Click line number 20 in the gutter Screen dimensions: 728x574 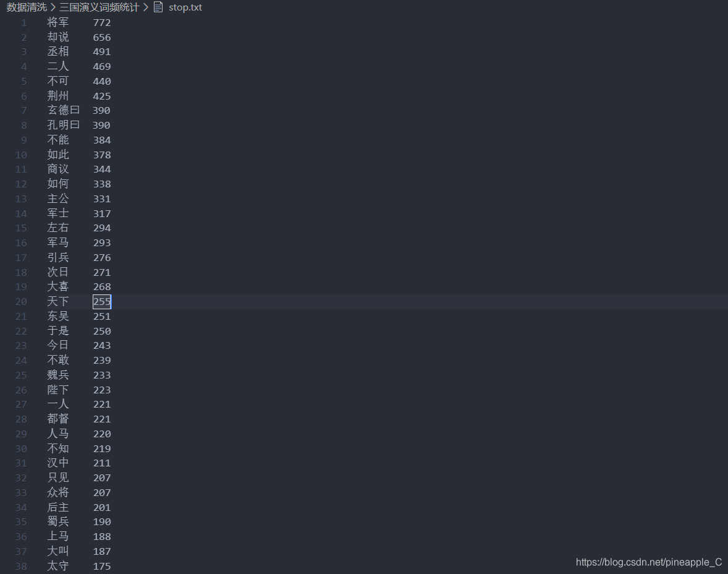22,302
